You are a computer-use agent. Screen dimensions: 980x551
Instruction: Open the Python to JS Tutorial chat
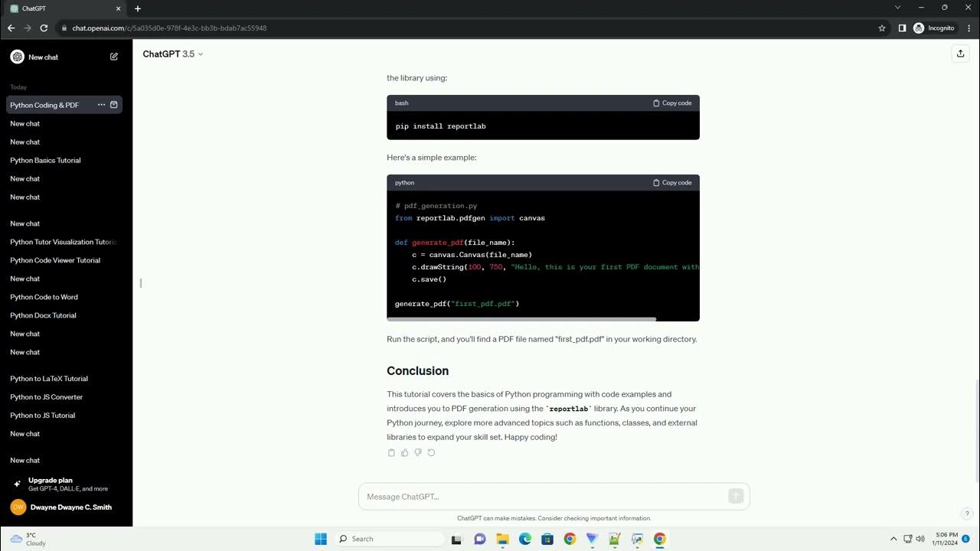42,415
